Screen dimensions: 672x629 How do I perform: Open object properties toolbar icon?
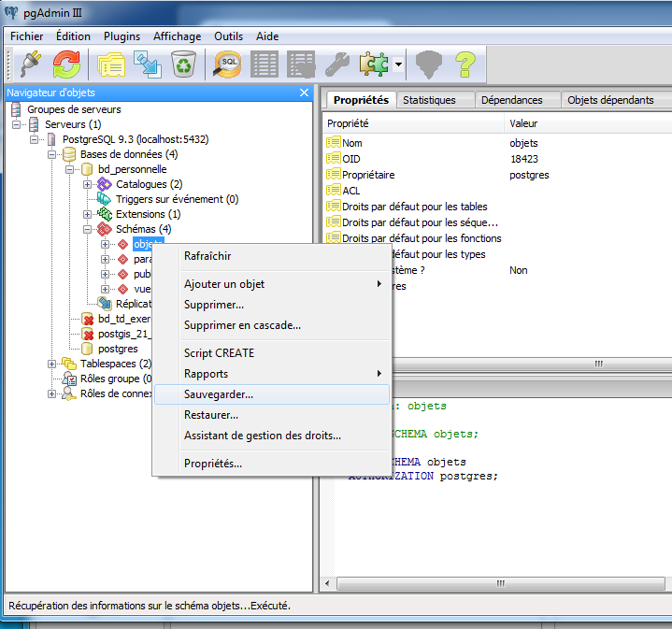point(111,64)
